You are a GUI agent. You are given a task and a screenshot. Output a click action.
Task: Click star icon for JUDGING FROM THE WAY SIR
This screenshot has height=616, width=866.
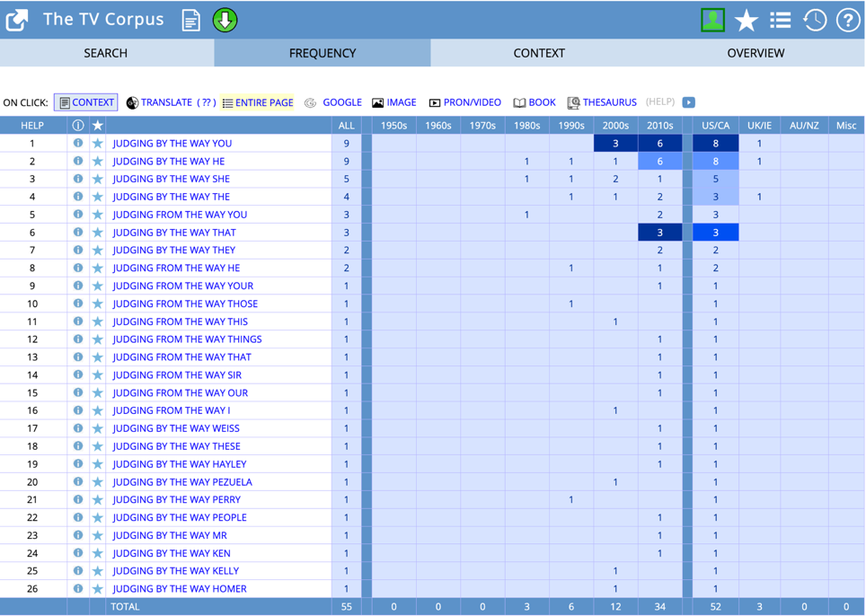click(x=98, y=374)
